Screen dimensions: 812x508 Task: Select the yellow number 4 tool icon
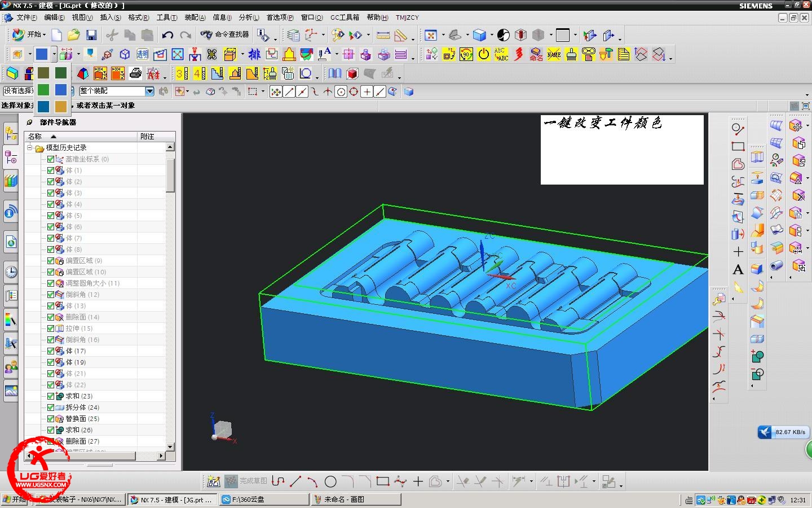click(x=200, y=73)
